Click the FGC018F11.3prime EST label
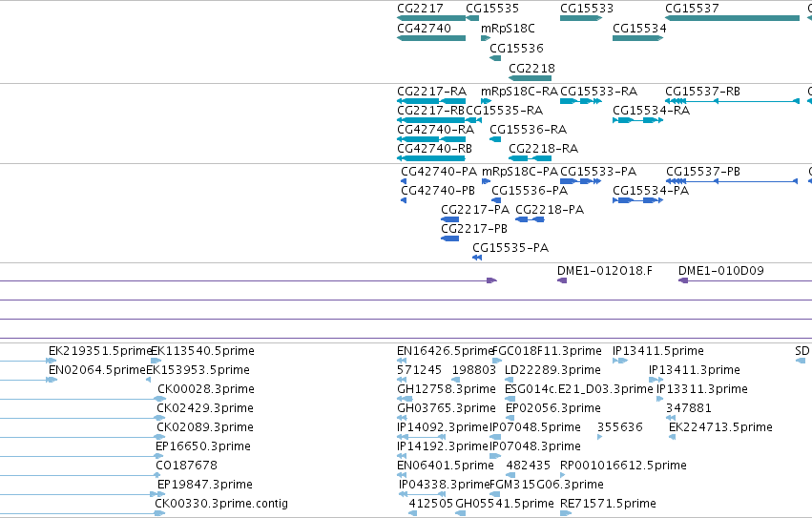The image size is (812, 518). tap(547, 351)
